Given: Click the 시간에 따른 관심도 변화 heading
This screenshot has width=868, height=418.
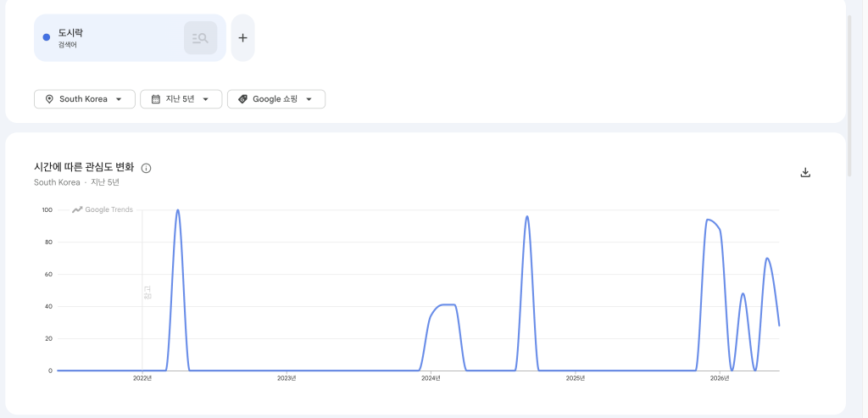Looking at the screenshot, I should 84,168.
